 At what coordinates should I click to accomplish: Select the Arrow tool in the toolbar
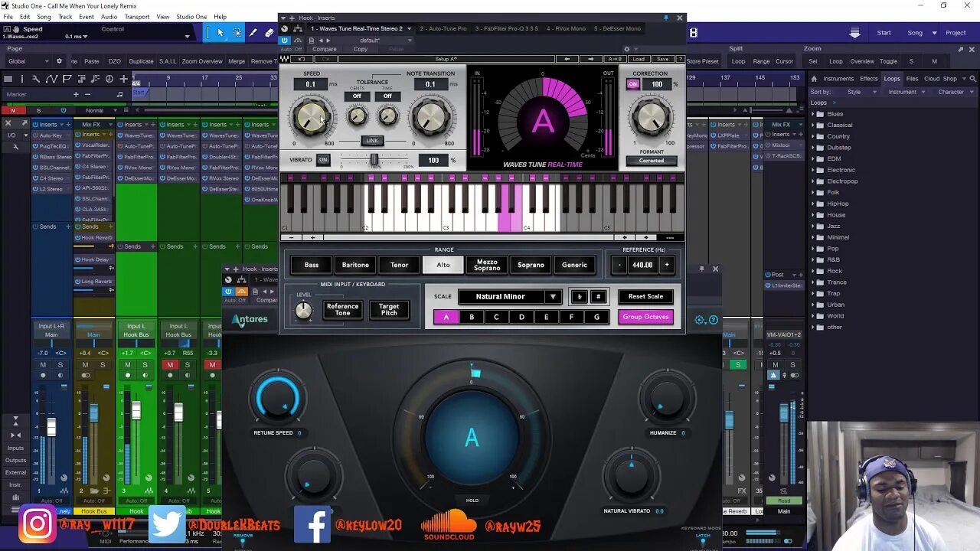220,33
